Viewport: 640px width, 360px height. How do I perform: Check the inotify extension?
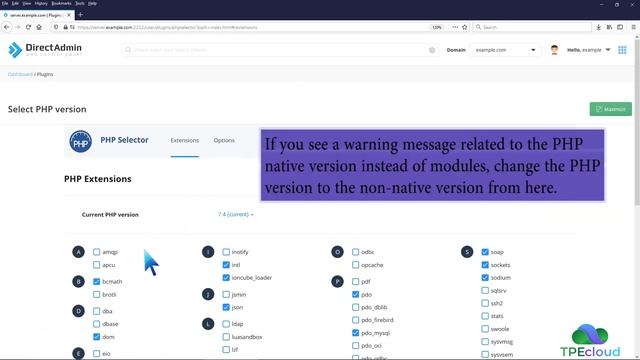coord(226,252)
